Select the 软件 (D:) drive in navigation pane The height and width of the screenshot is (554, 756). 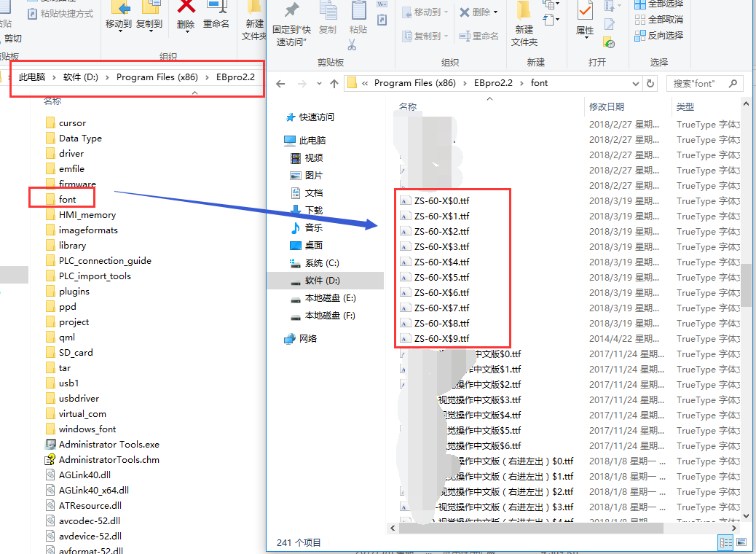[x=322, y=281]
